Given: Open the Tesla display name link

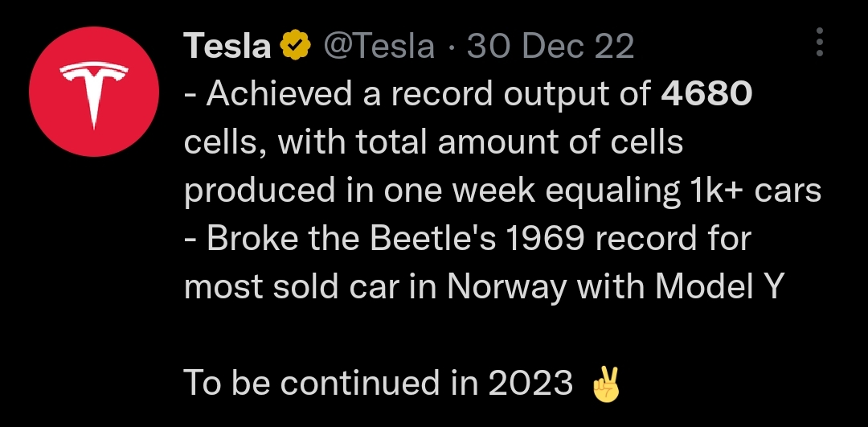Looking at the screenshot, I should 227,47.
